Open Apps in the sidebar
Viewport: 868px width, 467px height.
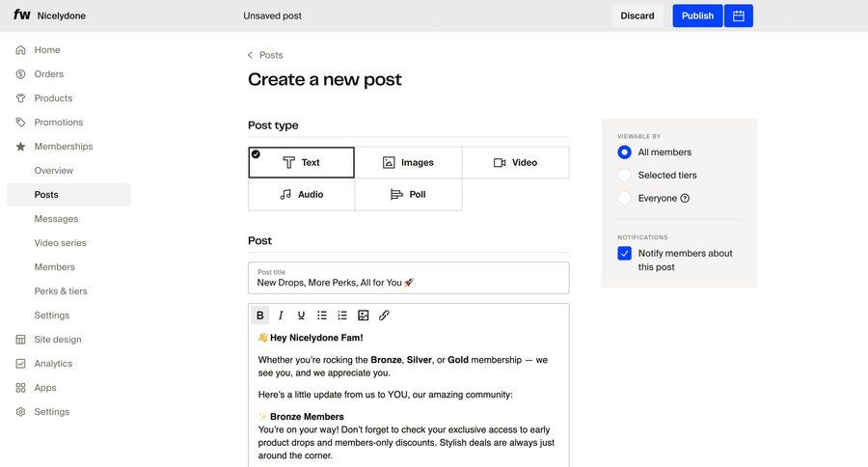45,388
